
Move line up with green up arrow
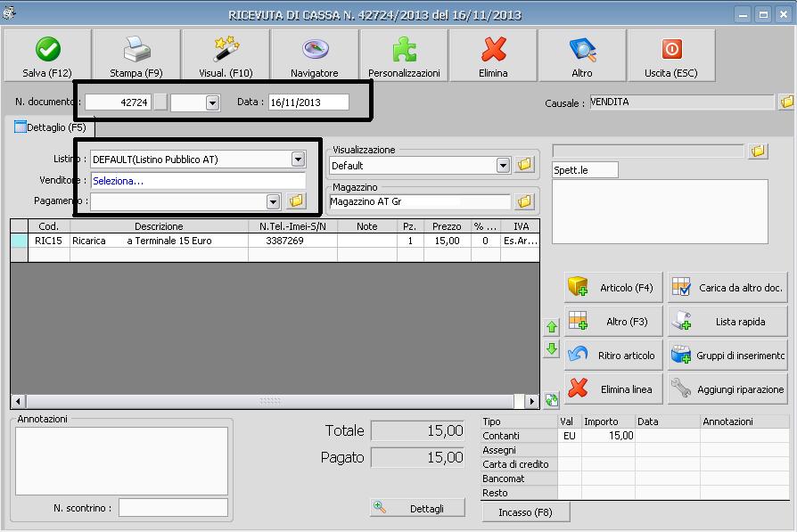552,327
